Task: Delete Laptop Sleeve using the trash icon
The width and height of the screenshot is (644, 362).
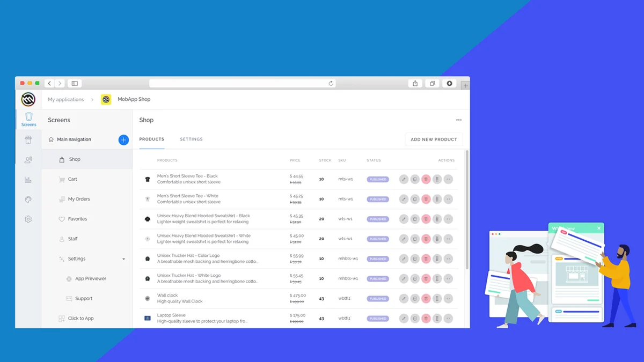Action: [426, 318]
